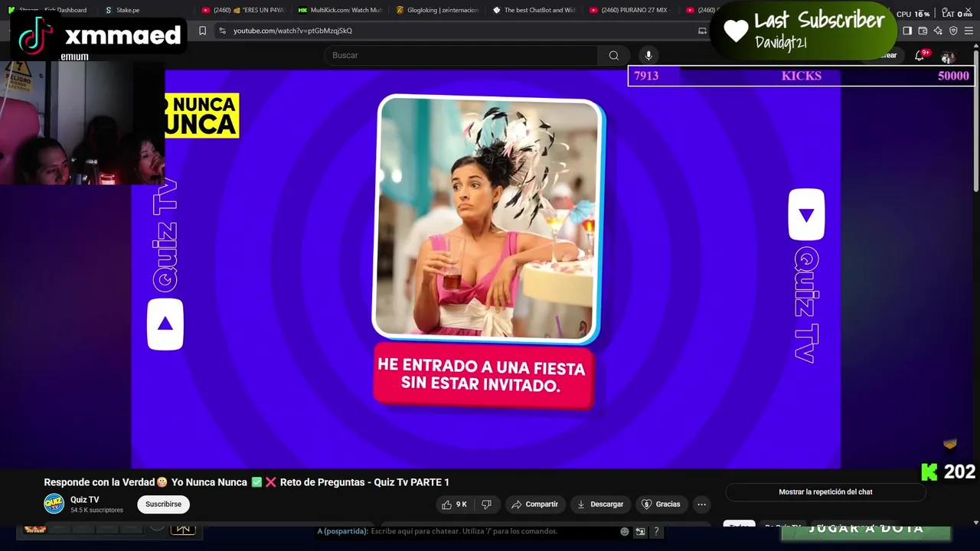Open the site info icon beside the URL
980x551 pixels.
222,31
